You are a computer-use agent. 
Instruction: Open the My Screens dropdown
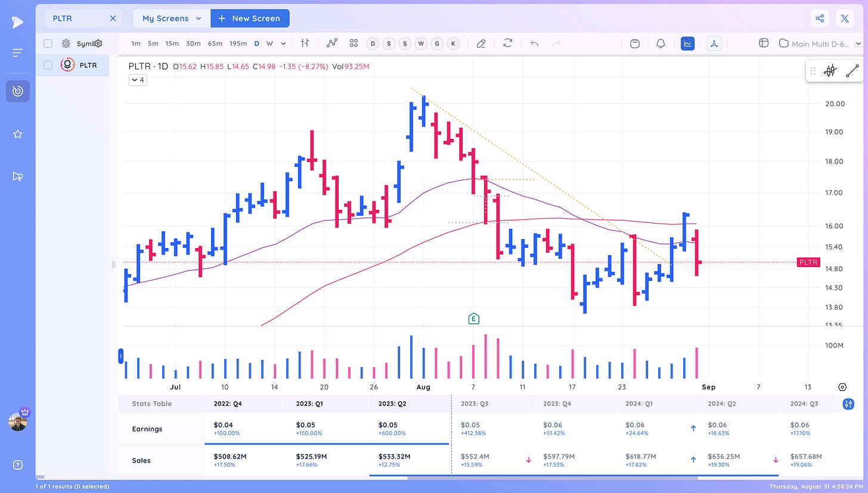(x=172, y=18)
